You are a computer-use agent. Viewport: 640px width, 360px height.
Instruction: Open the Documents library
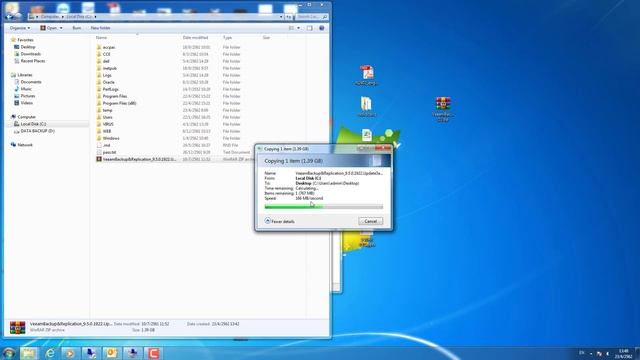pos(31,82)
